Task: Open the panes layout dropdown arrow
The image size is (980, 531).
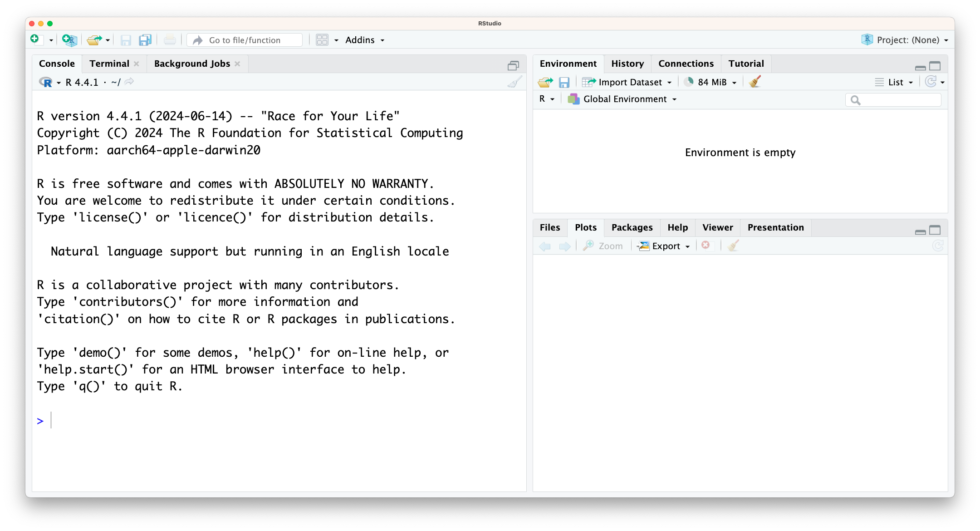Action: [336, 40]
